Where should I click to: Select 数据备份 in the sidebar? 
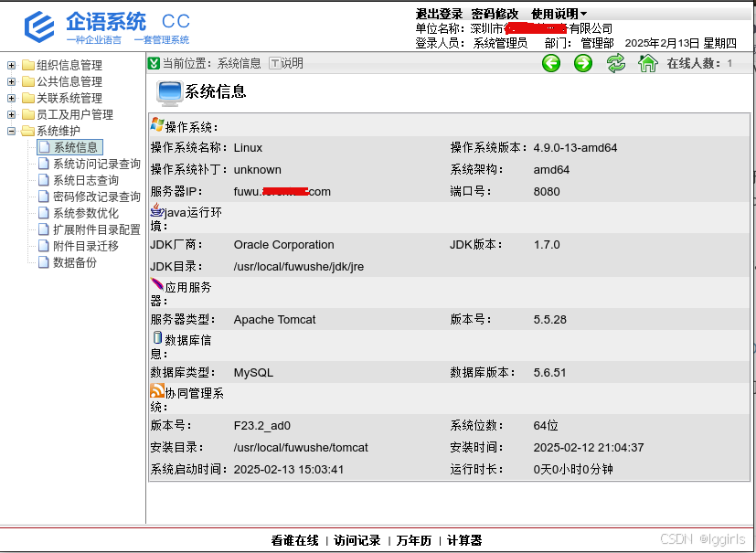point(74,263)
